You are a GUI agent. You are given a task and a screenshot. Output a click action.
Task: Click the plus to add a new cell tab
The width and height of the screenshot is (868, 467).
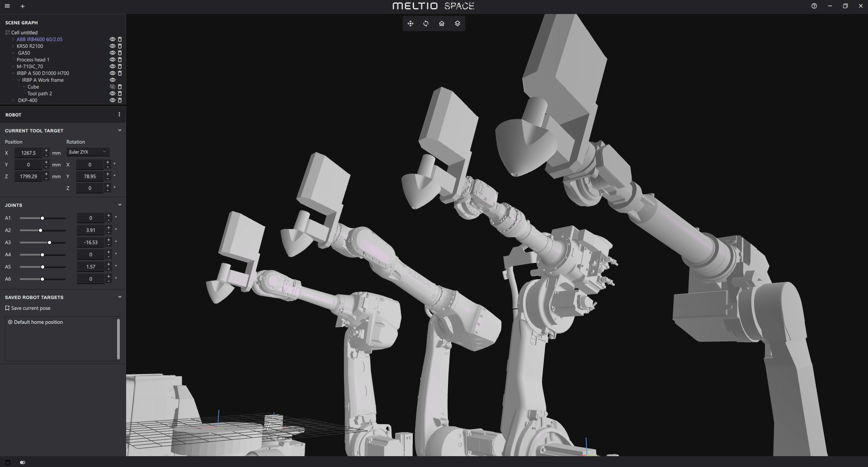tap(23, 6)
